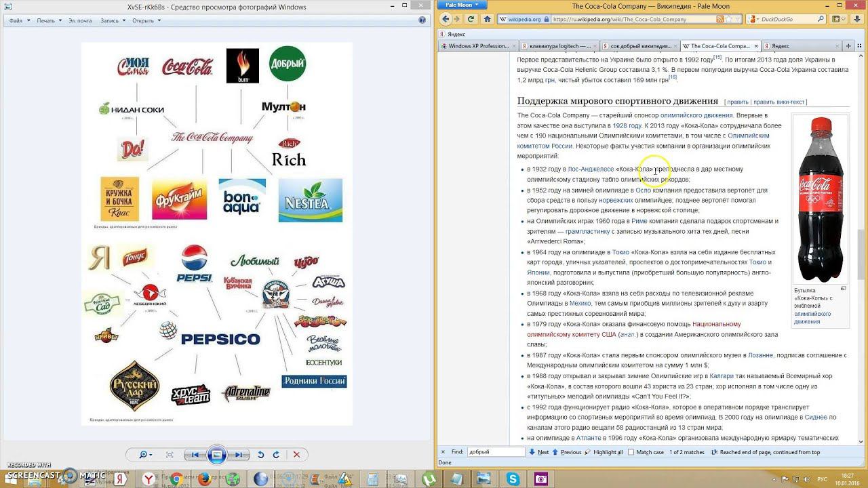Open Yandex browser from taskbar
Screen dimensions: 868x488
click(x=148, y=479)
